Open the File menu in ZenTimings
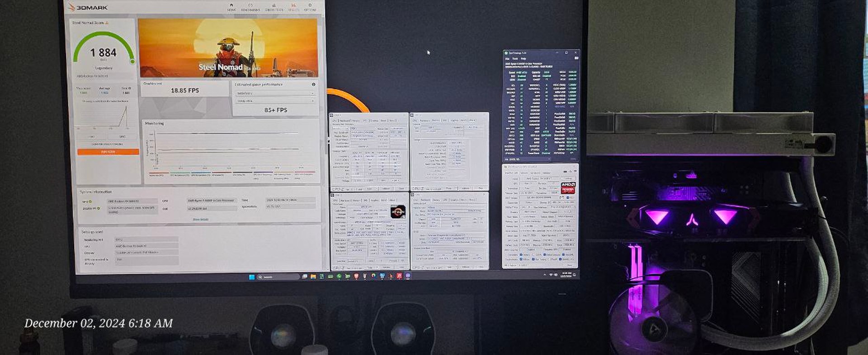Image resolution: width=868 pixels, height=355 pixels. click(507, 58)
